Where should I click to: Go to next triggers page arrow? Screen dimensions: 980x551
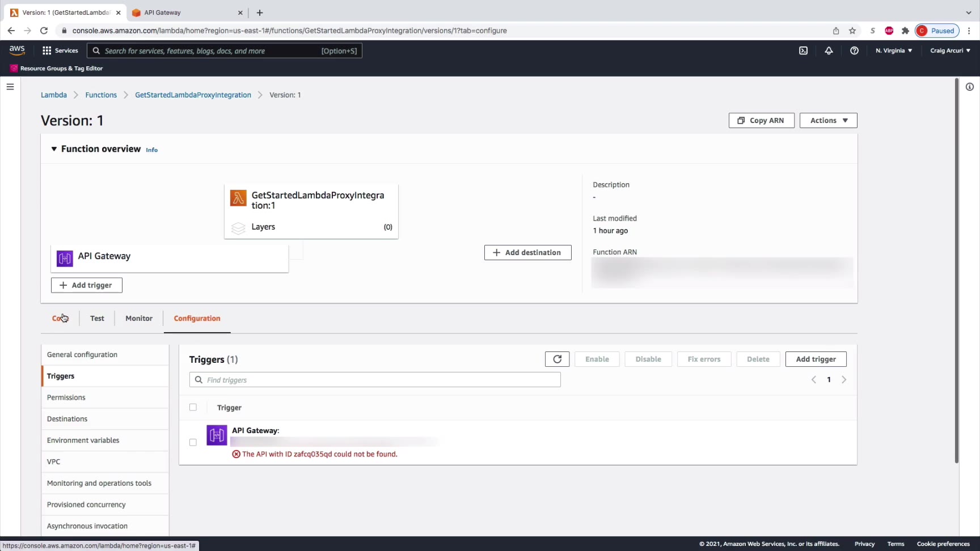pyautogui.click(x=844, y=380)
